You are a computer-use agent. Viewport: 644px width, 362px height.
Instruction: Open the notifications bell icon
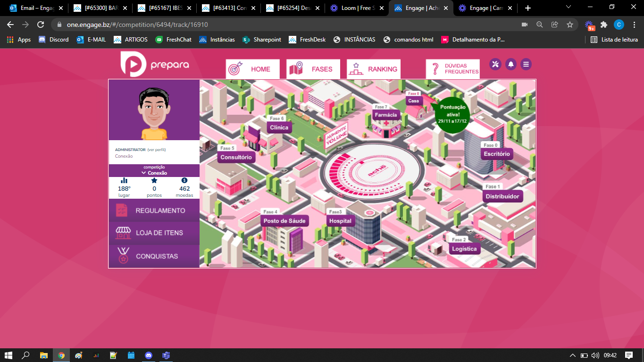point(510,64)
